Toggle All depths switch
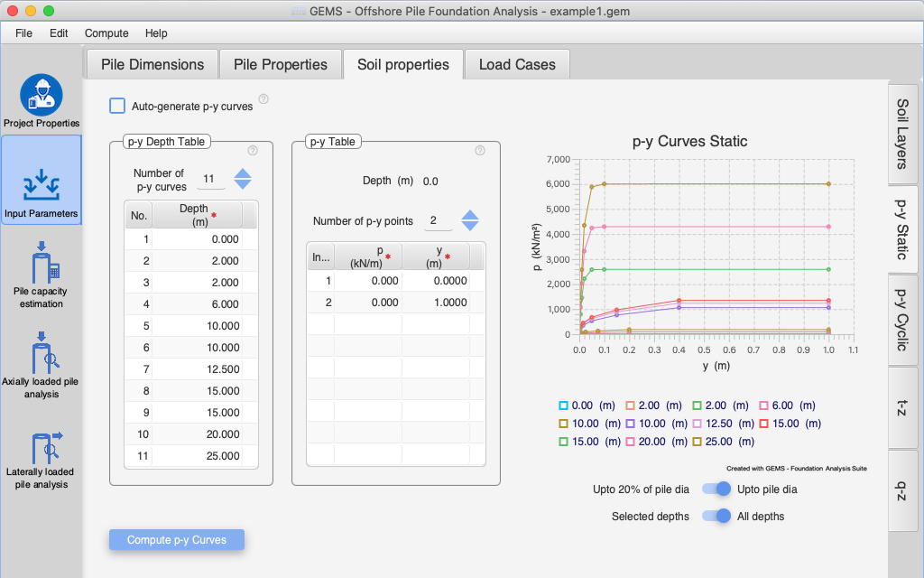Image resolution: width=924 pixels, height=578 pixels. (716, 517)
